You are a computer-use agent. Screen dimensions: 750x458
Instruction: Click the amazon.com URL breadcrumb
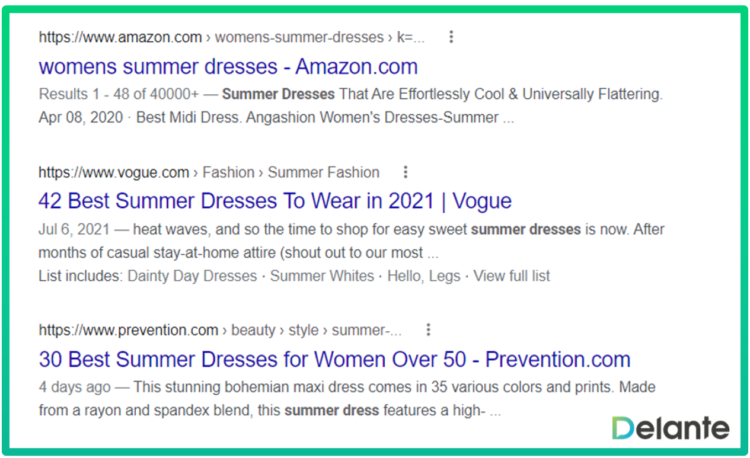(232, 37)
